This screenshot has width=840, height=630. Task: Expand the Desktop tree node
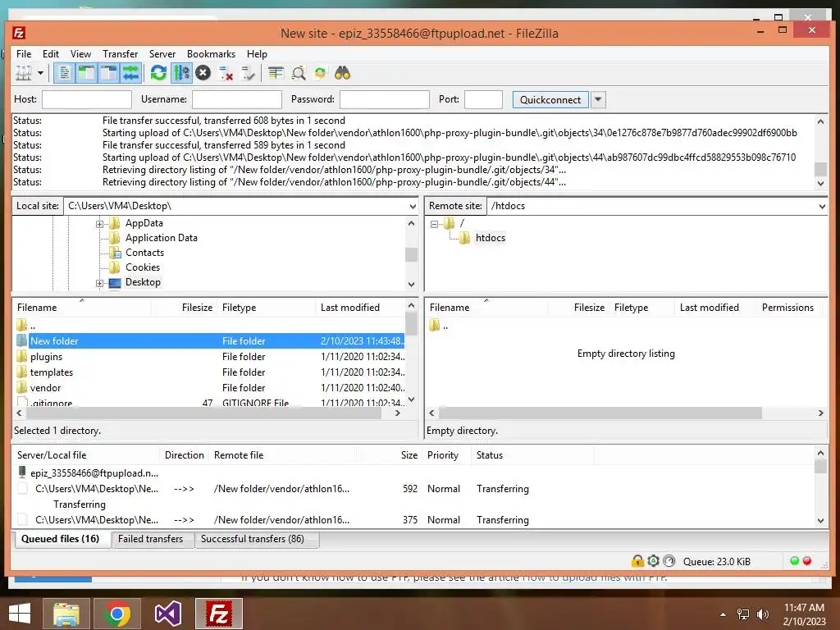(99, 283)
